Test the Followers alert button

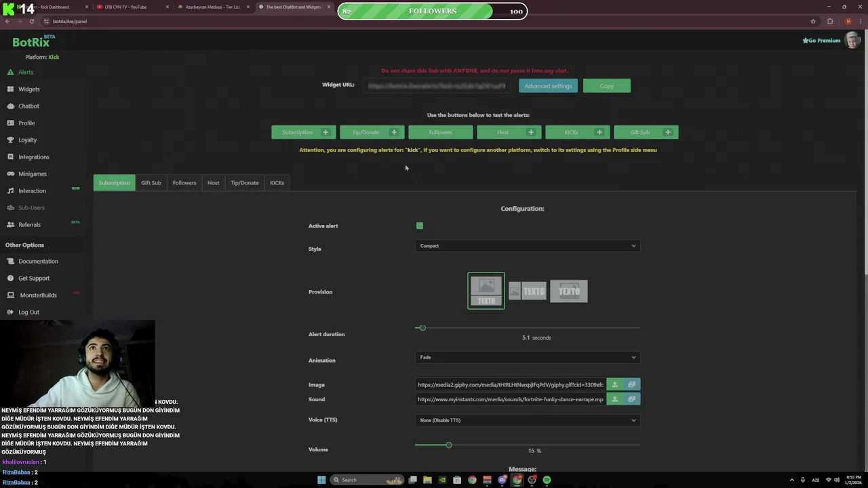(x=440, y=132)
